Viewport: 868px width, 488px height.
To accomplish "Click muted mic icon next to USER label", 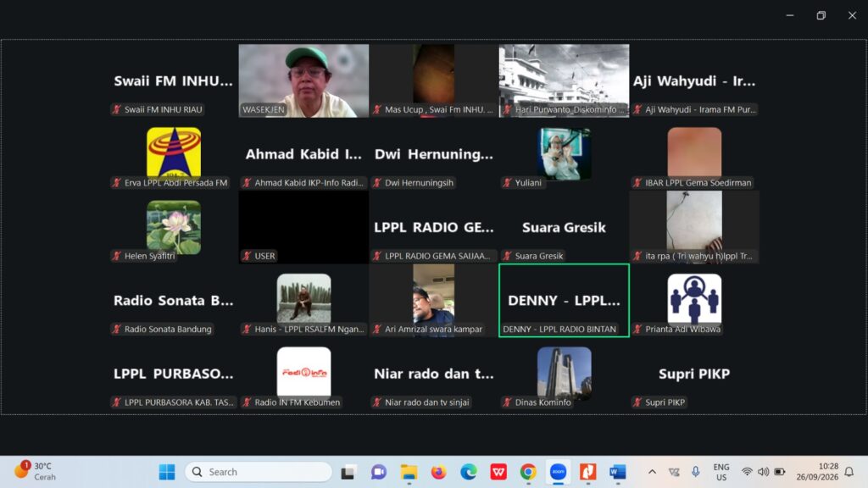I will click(247, 256).
